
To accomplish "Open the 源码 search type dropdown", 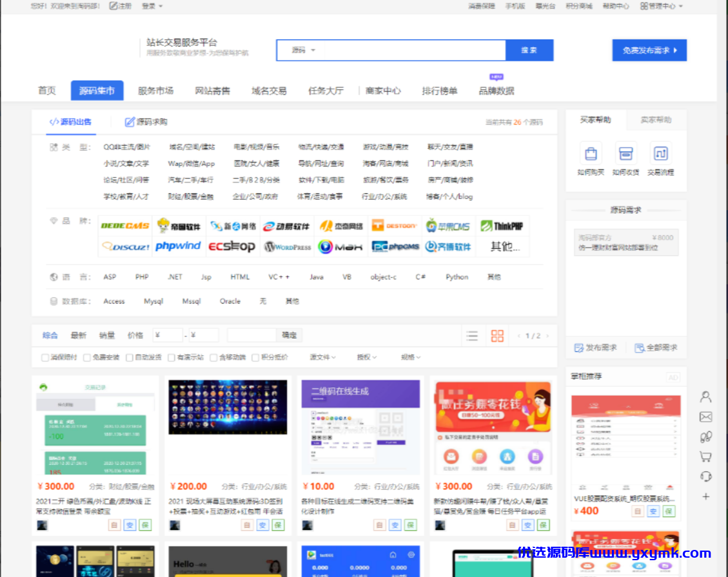I will pyautogui.click(x=302, y=50).
